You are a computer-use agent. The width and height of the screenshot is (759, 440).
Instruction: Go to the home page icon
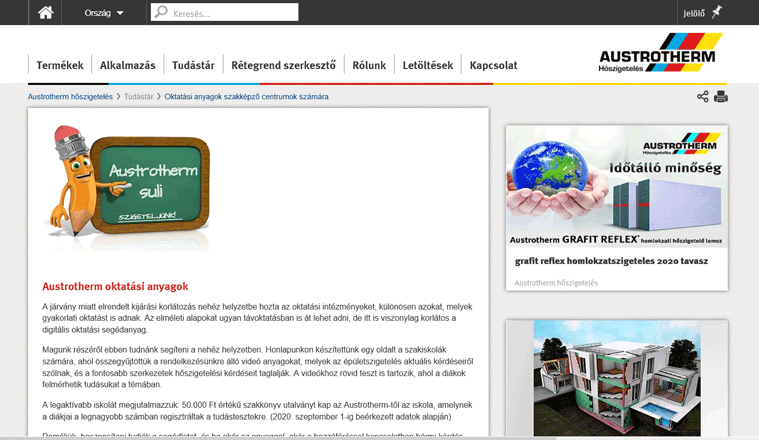point(46,13)
